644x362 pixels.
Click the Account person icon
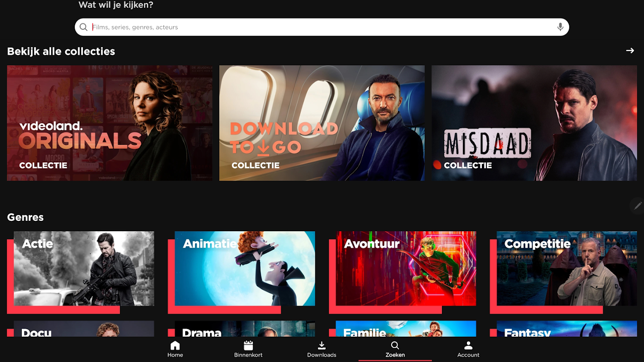click(x=468, y=346)
